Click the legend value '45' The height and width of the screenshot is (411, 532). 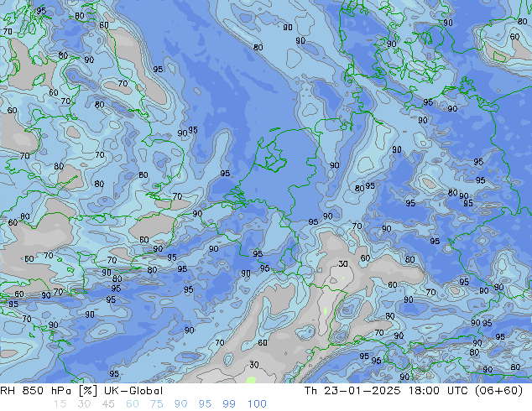point(108,404)
